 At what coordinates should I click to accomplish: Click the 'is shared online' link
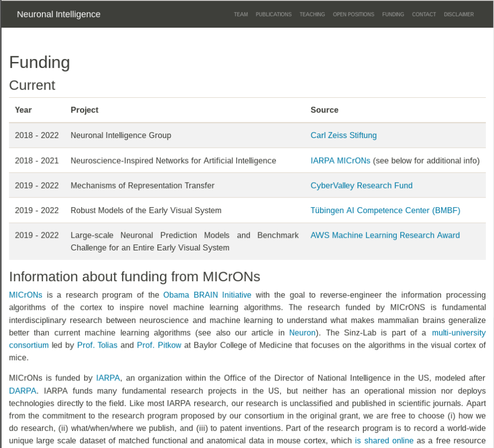(x=384, y=441)
